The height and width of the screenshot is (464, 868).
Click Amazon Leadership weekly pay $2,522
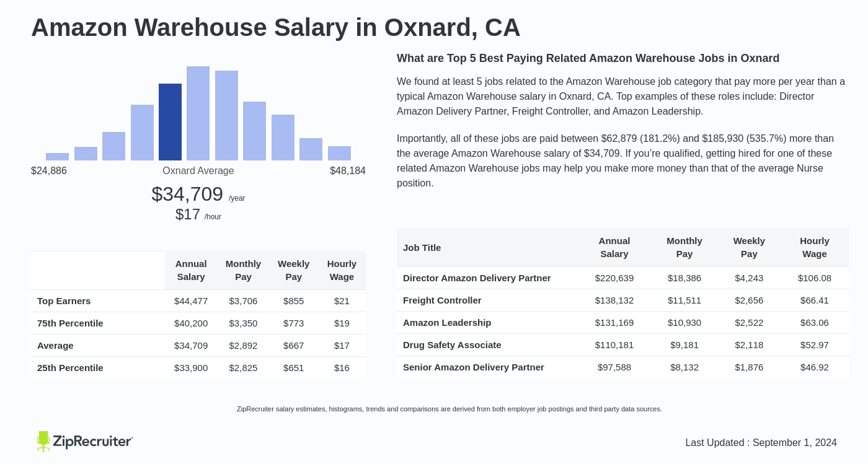coord(749,323)
